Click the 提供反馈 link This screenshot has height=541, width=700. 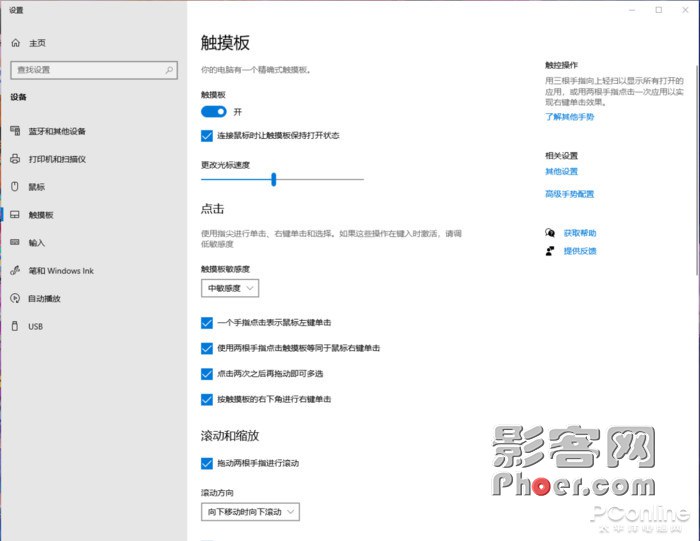(x=580, y=251)
